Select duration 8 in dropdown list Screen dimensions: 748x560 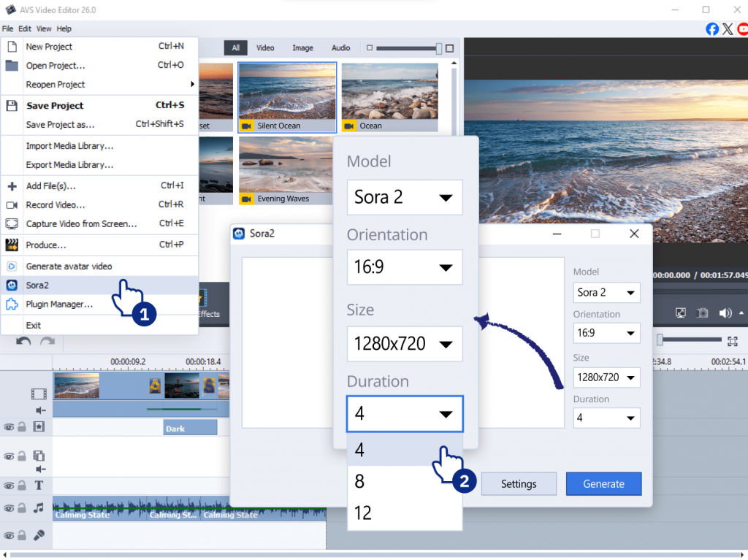405,481
